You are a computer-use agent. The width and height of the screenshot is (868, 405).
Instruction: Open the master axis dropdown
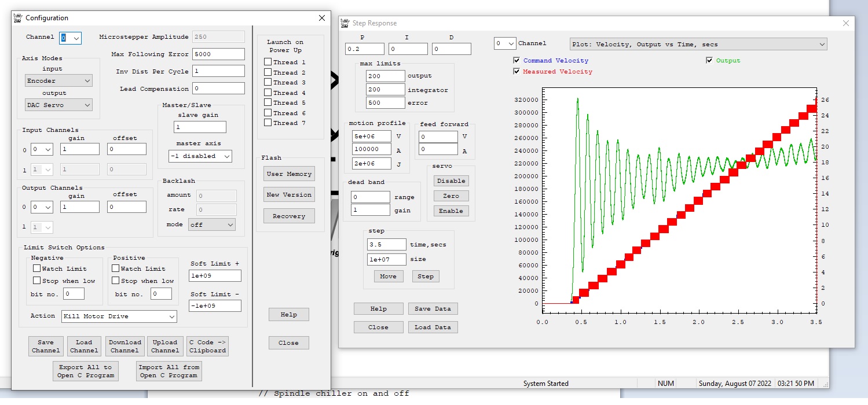click(200, 156)
